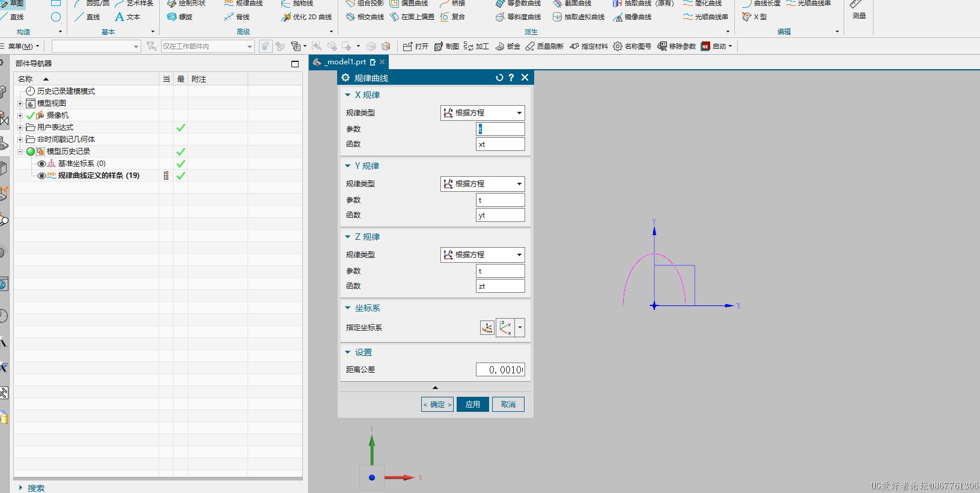Viewport: 980px width, 493px height.
Task: Maximize the 部件导航器 panel checkbox
Action: 295,64
